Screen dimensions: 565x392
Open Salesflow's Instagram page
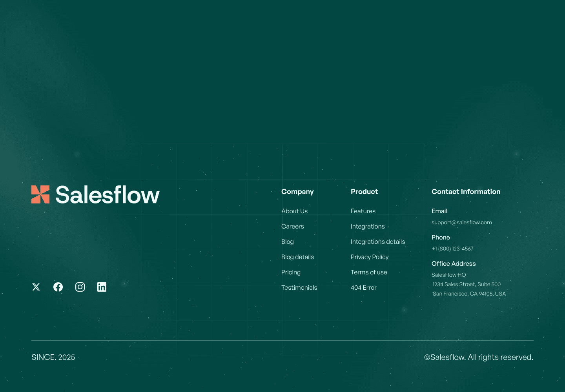[80, 287]
